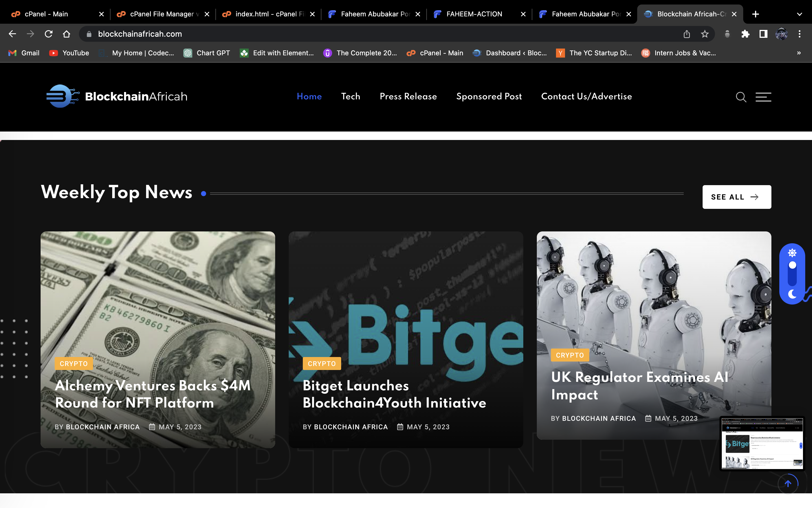Click CRYPTO tag on Alchemy Ventures card
The height and width of the screenshot is (508, 812).
coord(74,364)
